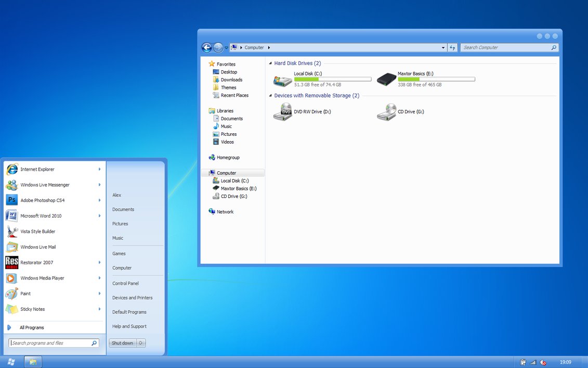Click the Windows Explorer taskbar icon

click(33, 362)
